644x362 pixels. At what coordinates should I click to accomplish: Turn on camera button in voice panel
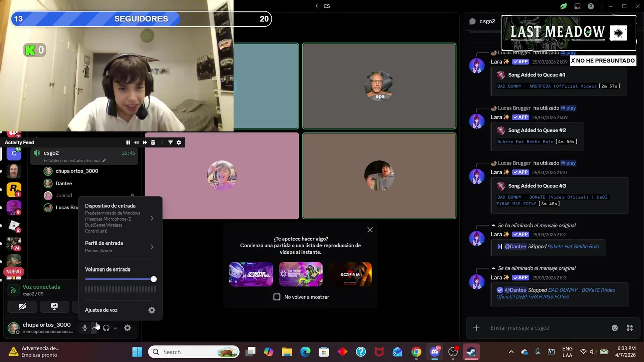tap(22, 306)
